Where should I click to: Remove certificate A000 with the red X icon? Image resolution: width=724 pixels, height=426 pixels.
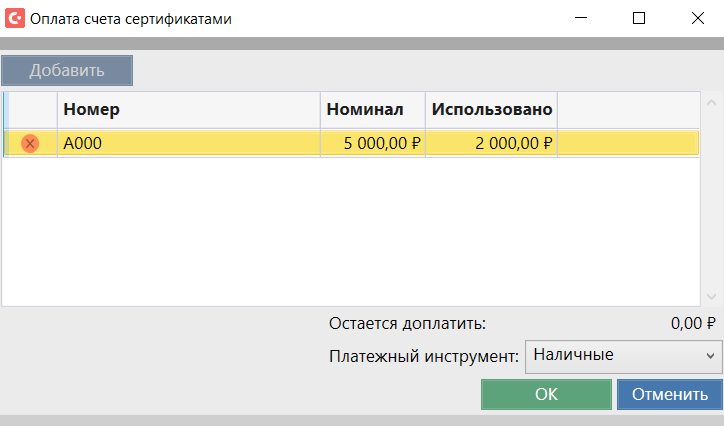pyautogui.click(x=30, y=144)
